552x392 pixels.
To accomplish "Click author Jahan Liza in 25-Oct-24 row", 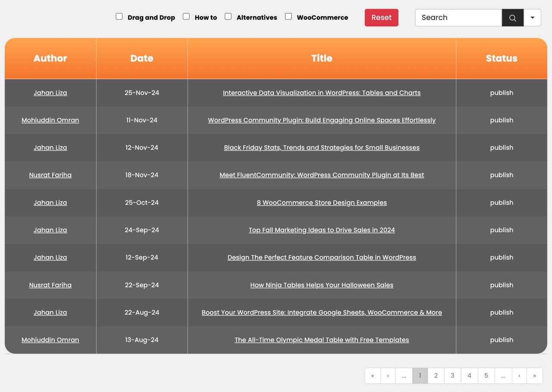I will point(50,202).
